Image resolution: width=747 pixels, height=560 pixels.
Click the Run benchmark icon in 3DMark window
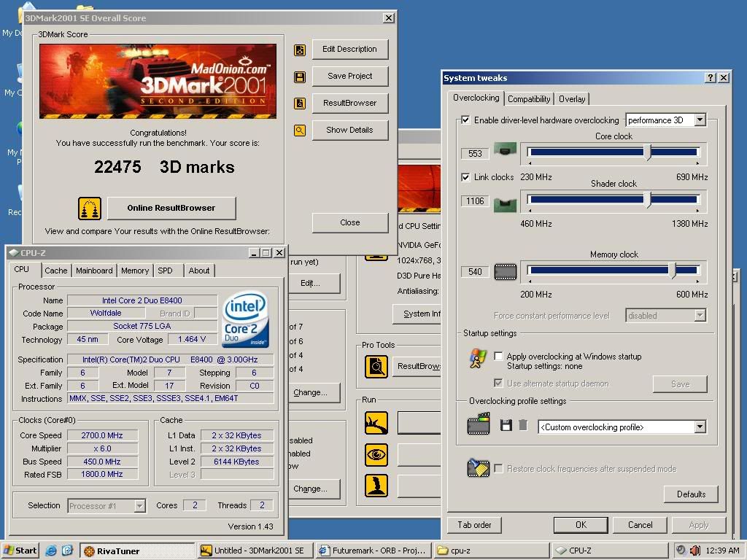(376, 424)
